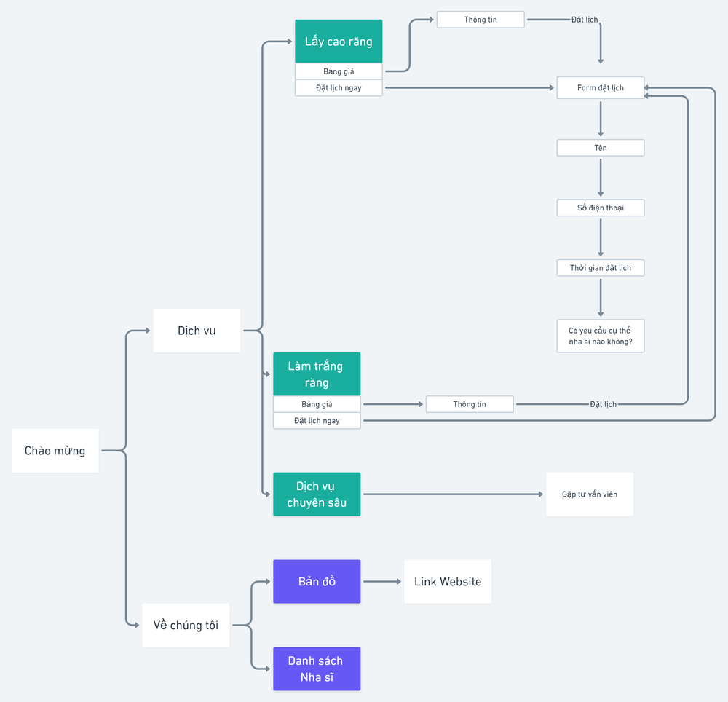Select Đặt lịch ngay under Làm trắng răng
This screenshot has height=702, width=728.
click(x=317, y=421)
